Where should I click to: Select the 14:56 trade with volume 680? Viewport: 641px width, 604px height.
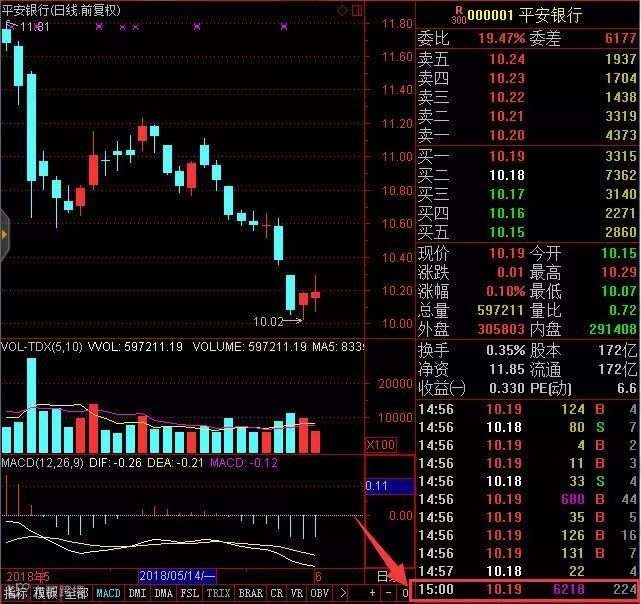(527, 499)
